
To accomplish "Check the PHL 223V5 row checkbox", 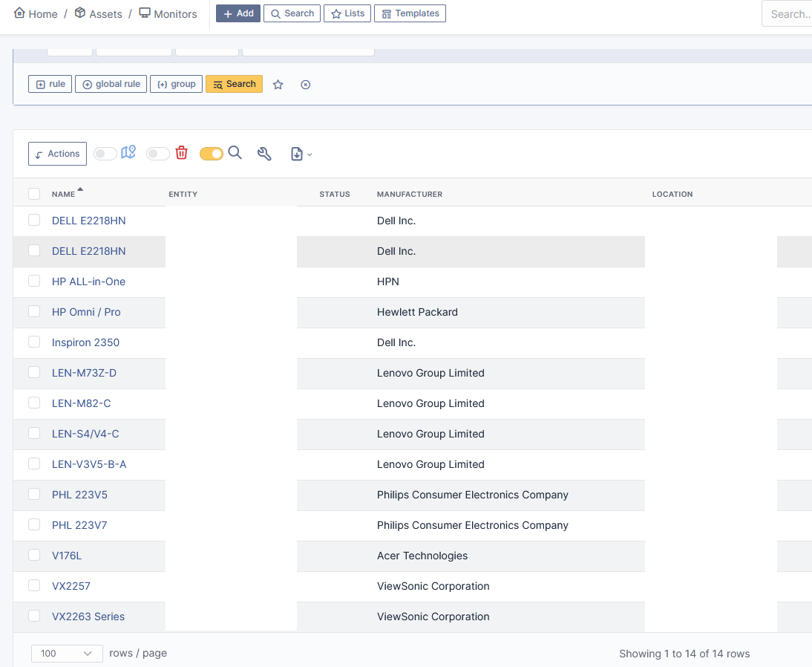I will click(x=34, y=494).
